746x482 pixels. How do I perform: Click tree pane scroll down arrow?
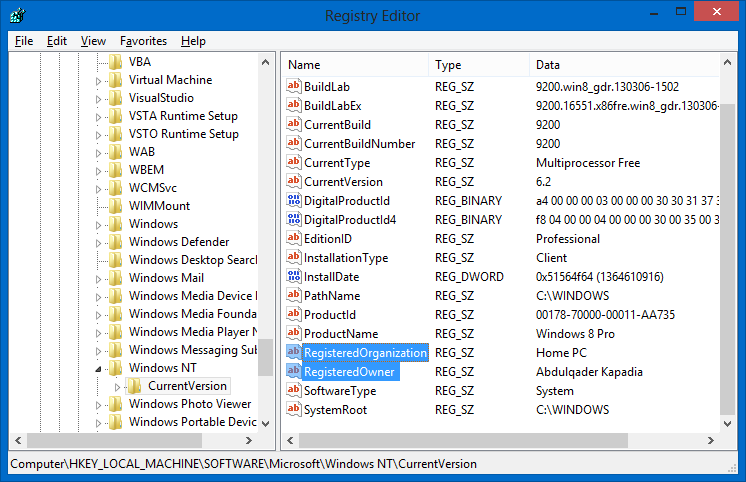(265, 423)
